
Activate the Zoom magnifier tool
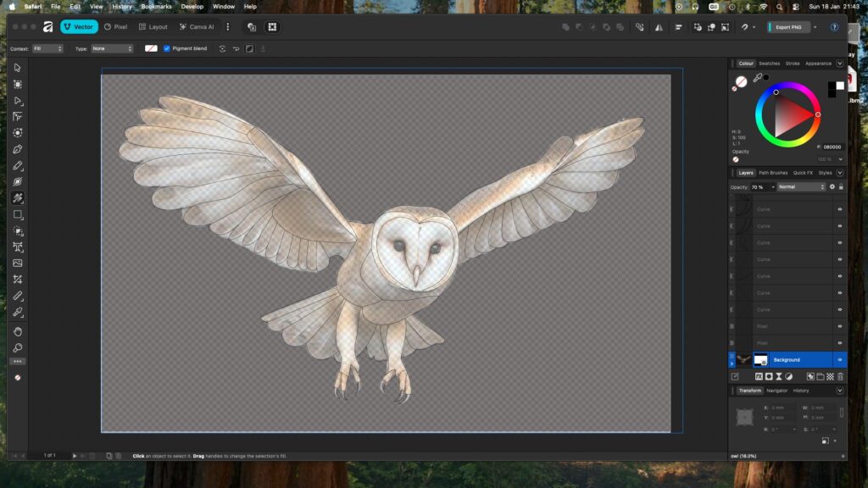[17, 347]
